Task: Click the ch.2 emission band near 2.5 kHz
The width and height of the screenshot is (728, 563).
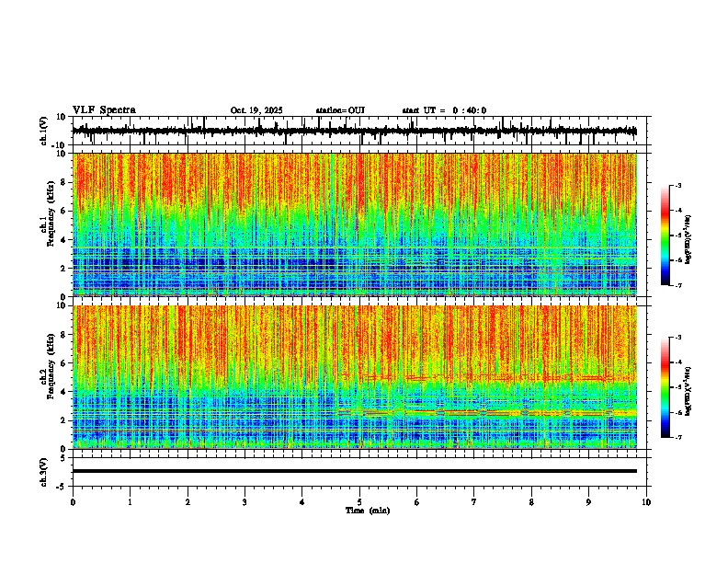Action: (487, 412)
